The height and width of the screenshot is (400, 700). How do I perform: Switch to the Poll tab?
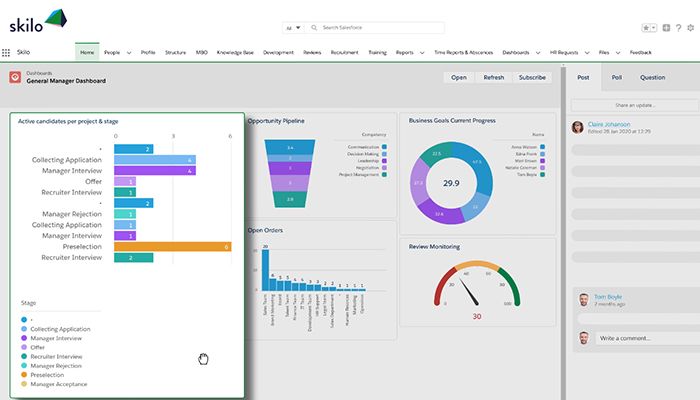(616, 77)
